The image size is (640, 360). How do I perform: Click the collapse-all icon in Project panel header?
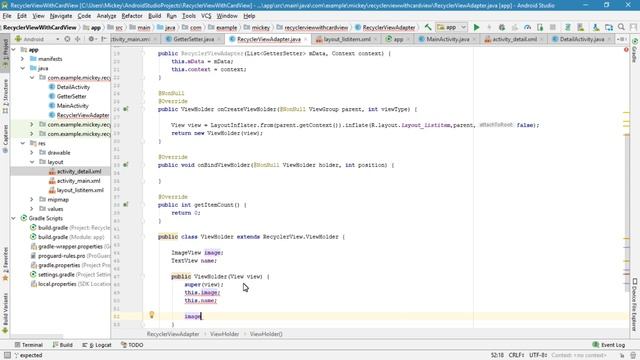78,39
